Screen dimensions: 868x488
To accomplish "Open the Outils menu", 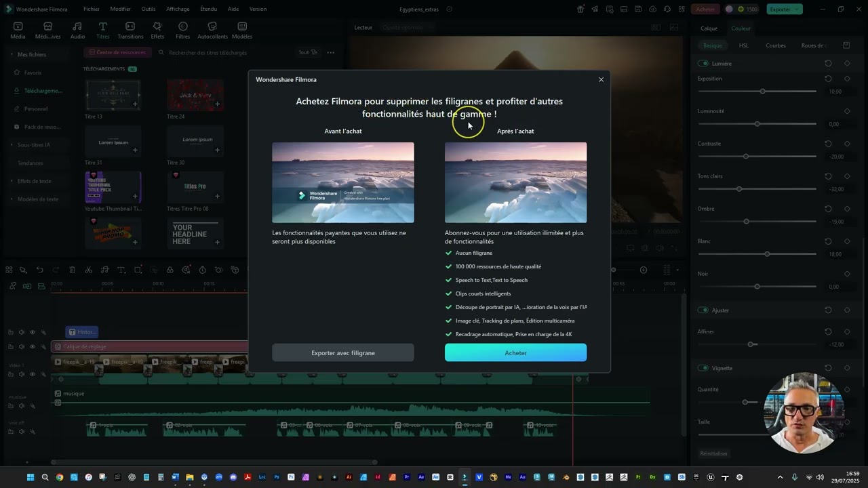I will point(149,9).
